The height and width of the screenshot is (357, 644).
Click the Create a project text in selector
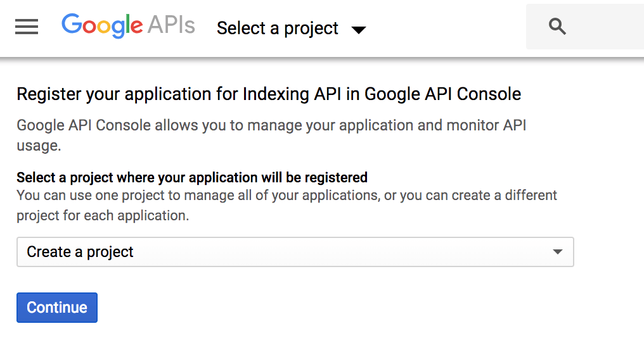pyautogui.click(x=80, y=252)
